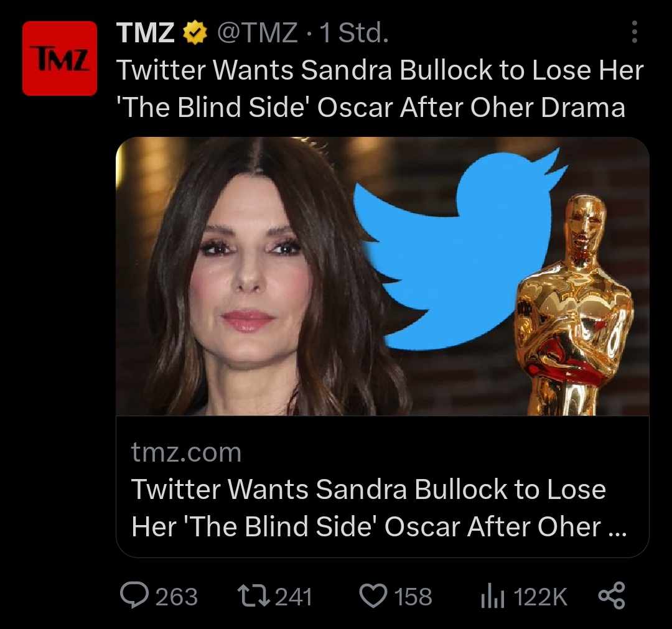The width and height of the screenshot is (672, 629).
Task: Click the tweet headline text above the image
Action: pyautogui.click(x=380, y=88)
